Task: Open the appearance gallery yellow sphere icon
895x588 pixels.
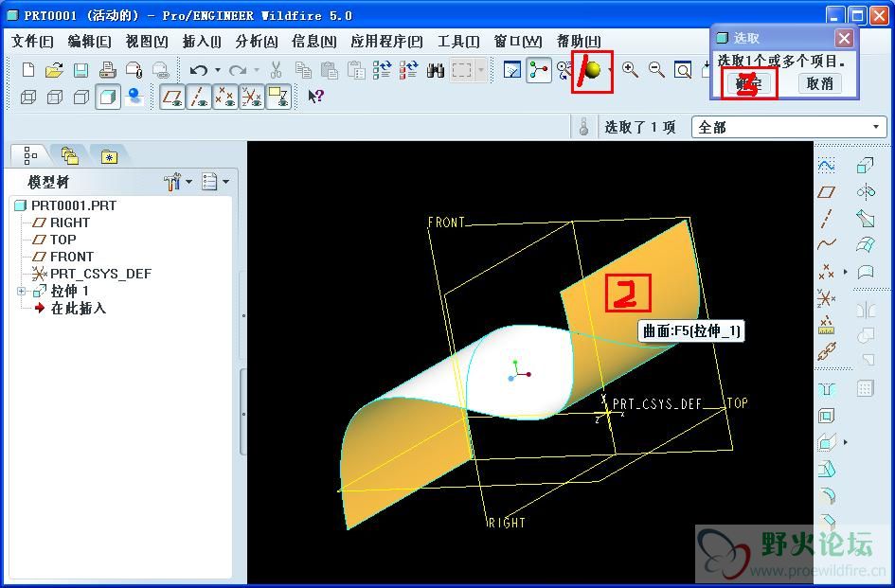Action: [593, 70]
